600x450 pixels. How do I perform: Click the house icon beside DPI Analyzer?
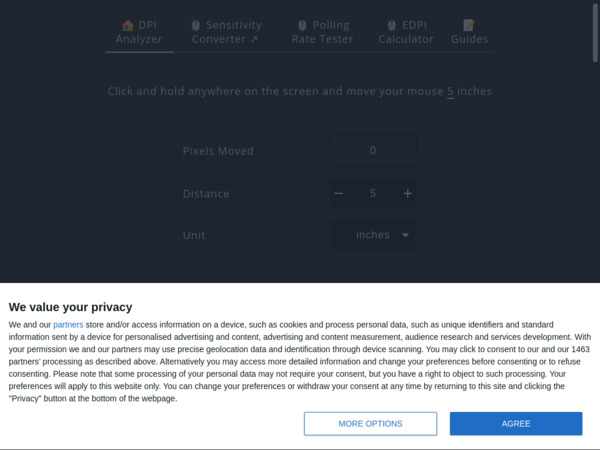[128, 25]
